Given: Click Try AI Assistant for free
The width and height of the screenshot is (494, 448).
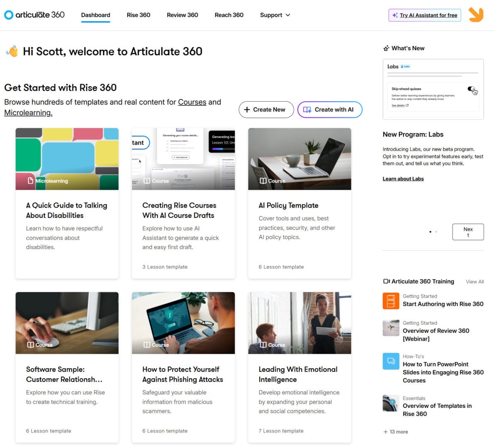Looking at the screenshot, I should click(425, 15).
